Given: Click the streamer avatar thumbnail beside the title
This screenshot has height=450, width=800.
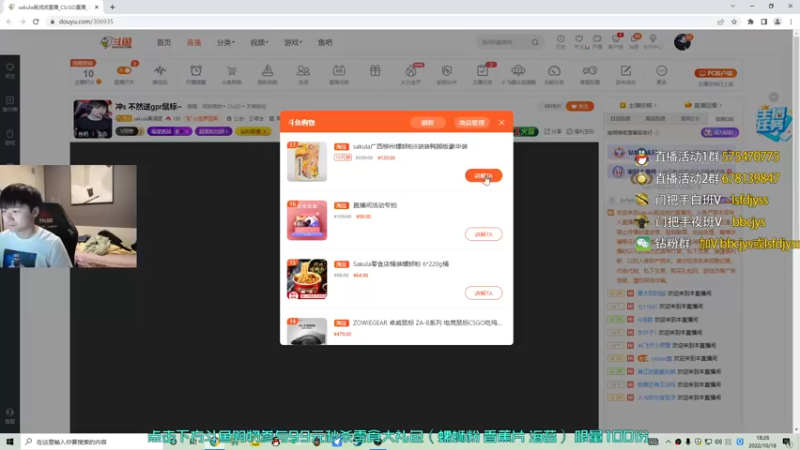Looking at the screenshot, I should pos(92,119).
